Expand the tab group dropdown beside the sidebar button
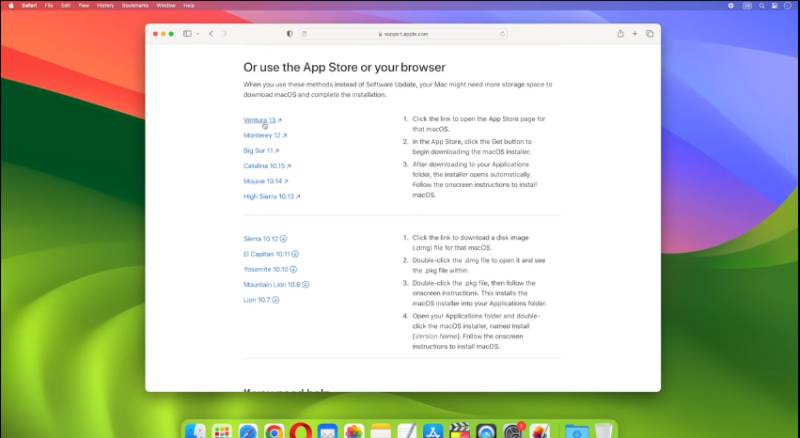Image resolution: width=800 pixels, height=438 pixels. click(198, 34)
